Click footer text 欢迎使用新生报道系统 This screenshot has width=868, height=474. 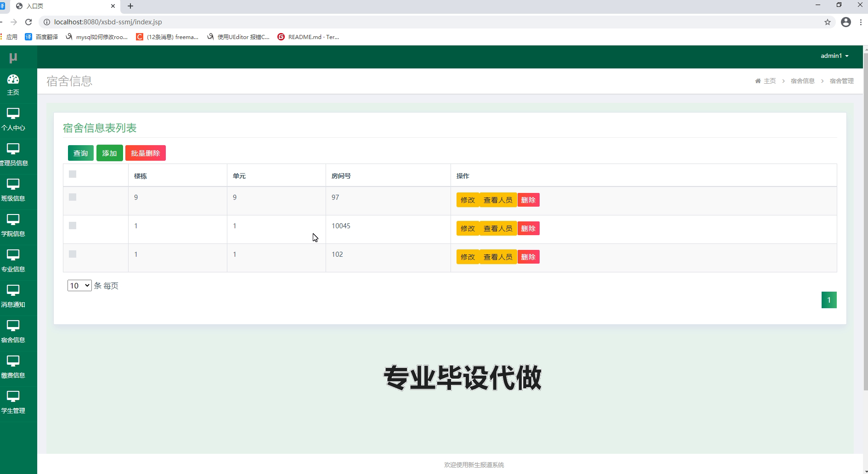[474, 465]
